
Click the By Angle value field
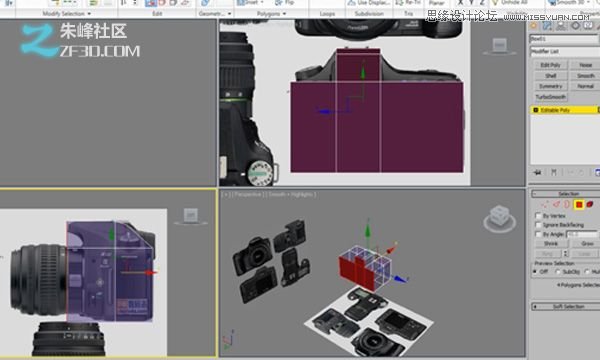(582, 234)
